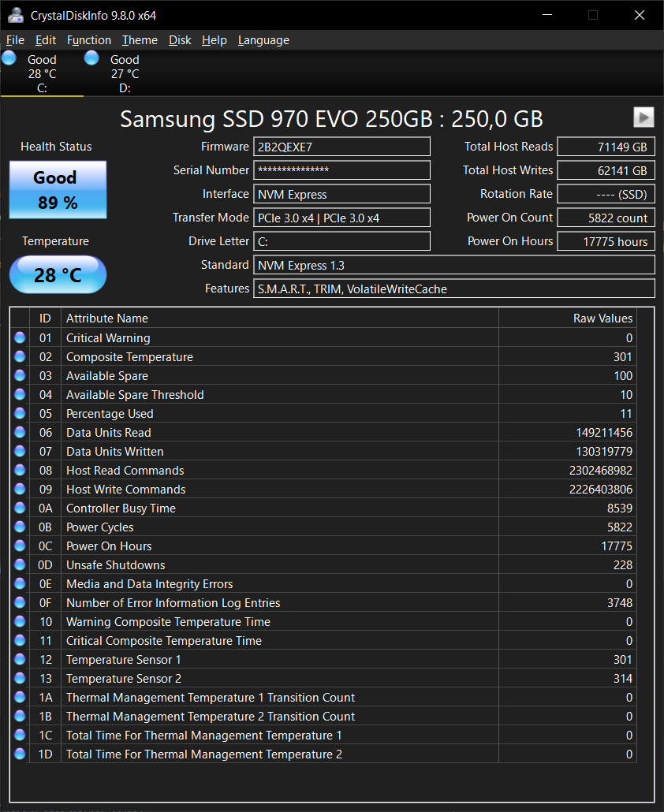Click the ID column header
Screen dimensions: 664x812
pyautogui.click(x=46, y=318)
